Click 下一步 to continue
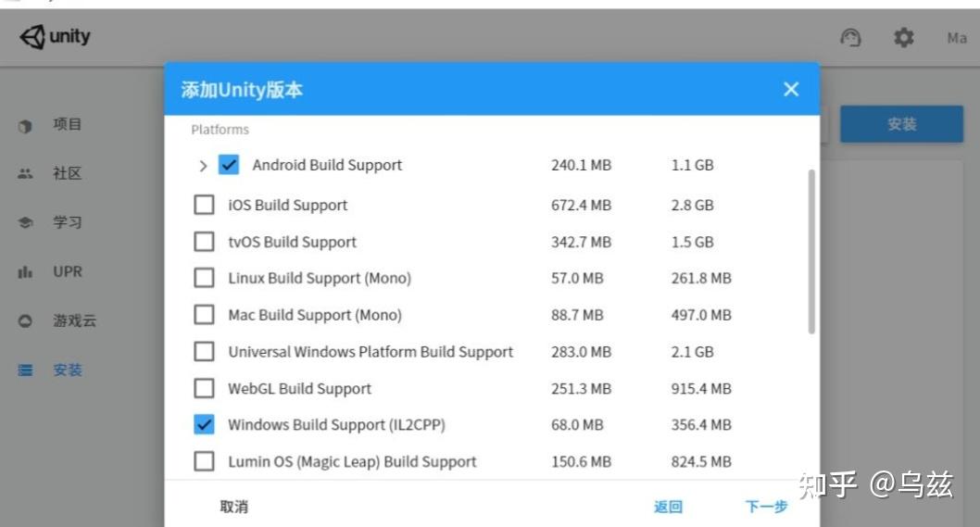The image size is (980, 527). coord(766,507)
